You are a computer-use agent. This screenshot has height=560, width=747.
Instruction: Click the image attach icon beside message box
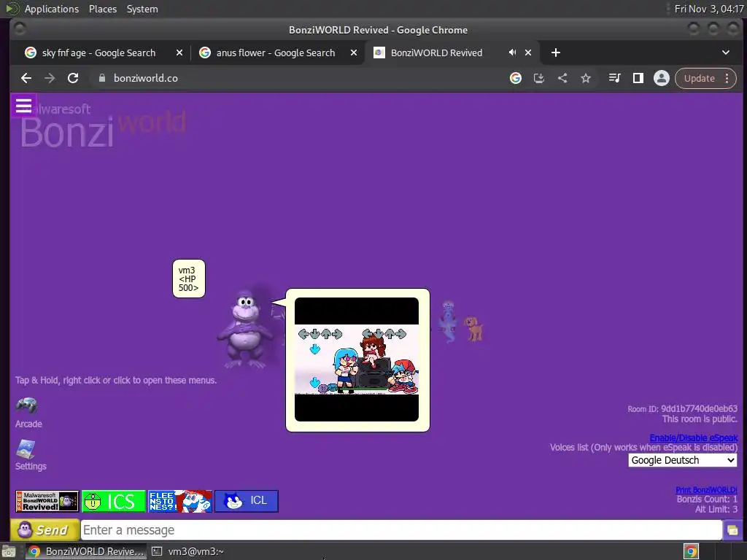(x=732, y=530)
